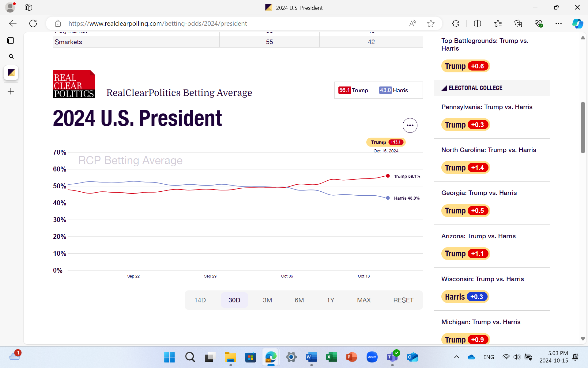Image resolution: width=588 pixels, height=368 pixels.
Task: Select the 14D time range
Action: click(x=200, y=300)
